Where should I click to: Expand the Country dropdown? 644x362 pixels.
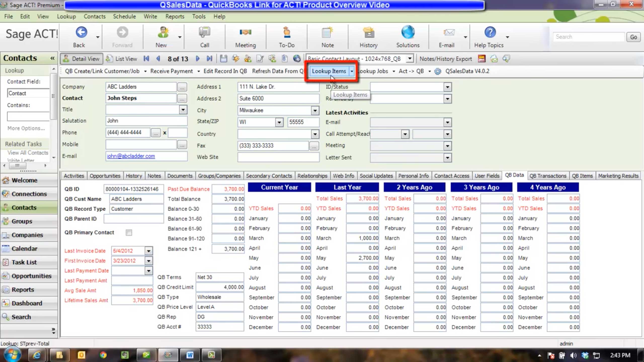coord(315,134)
